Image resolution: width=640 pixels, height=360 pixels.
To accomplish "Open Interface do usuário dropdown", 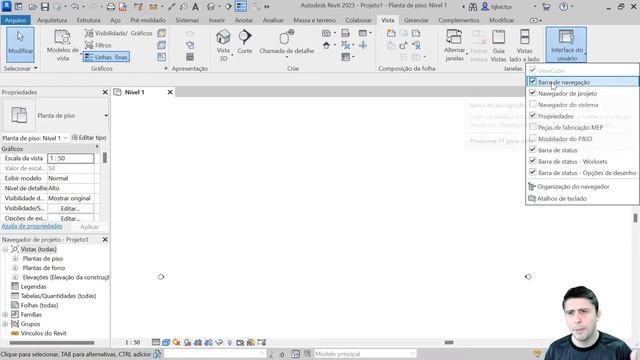I will pos(567,45).
